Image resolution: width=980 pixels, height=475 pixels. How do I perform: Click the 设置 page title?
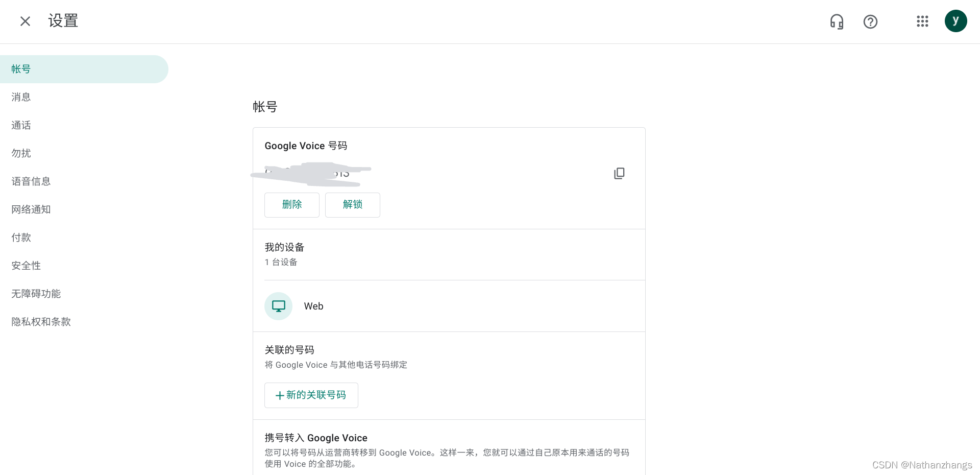point(63,21)
